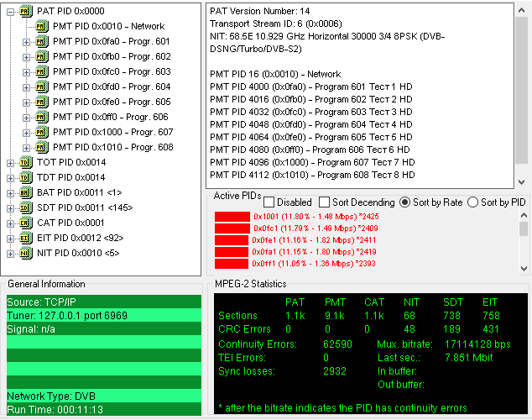Click the PMT icon beside Progr. 602
The image size is (532, 420).
click(x=42, y=56)
